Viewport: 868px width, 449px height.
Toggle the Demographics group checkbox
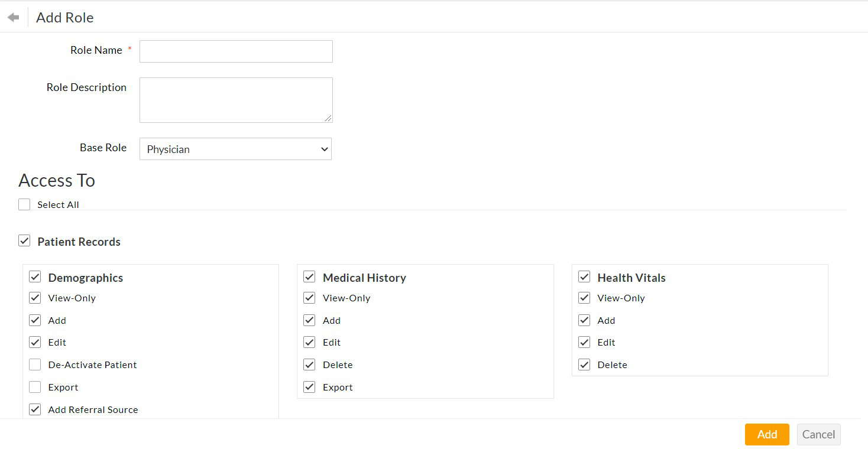[x=35, y=277]
